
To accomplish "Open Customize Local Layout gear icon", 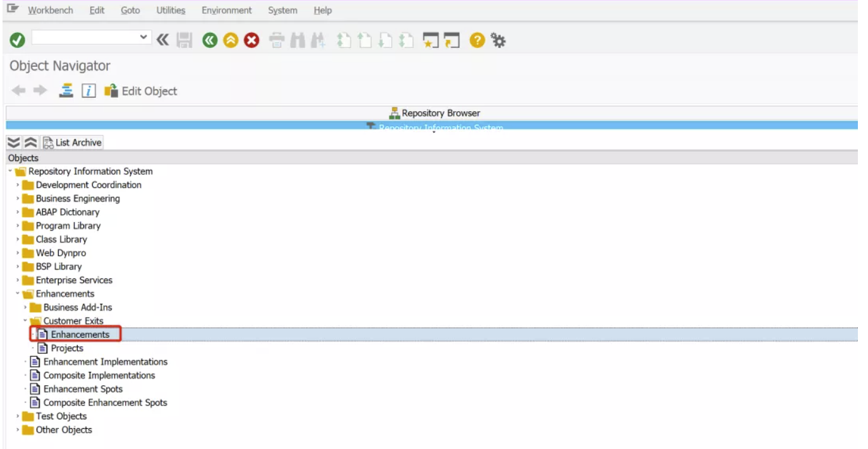I will point(498,41).
